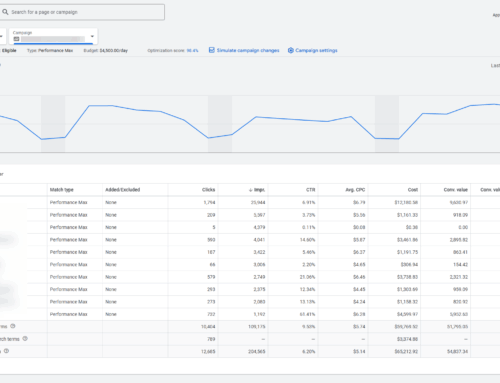Click the '$1,161.33' cost cell
500x383 pixels.
[x=407, y=215]
